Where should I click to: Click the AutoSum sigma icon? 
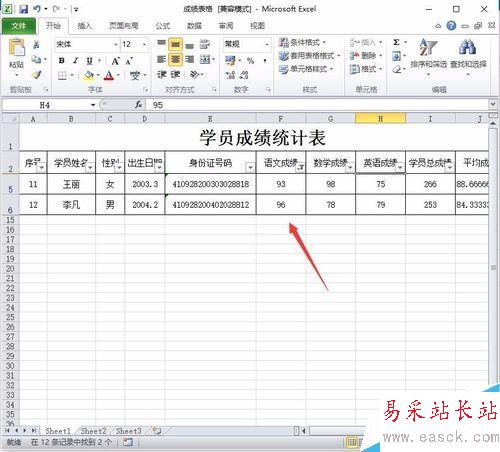click(x=396, y=42)
